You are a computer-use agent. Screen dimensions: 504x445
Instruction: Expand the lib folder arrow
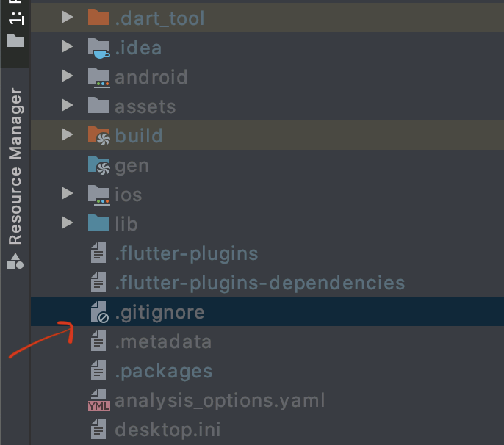click(68, 223)
